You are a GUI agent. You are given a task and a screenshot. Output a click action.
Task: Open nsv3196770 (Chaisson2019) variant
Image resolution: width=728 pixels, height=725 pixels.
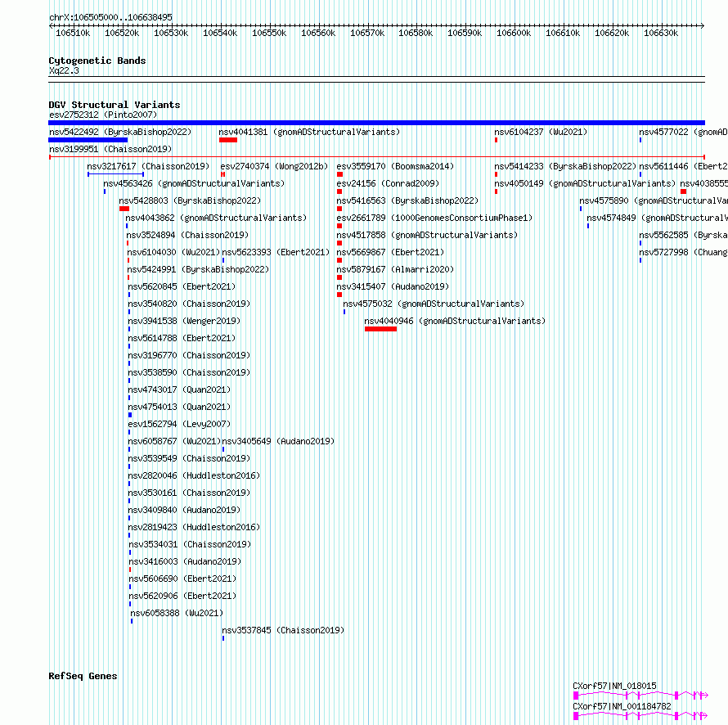[x=190, y=355]
